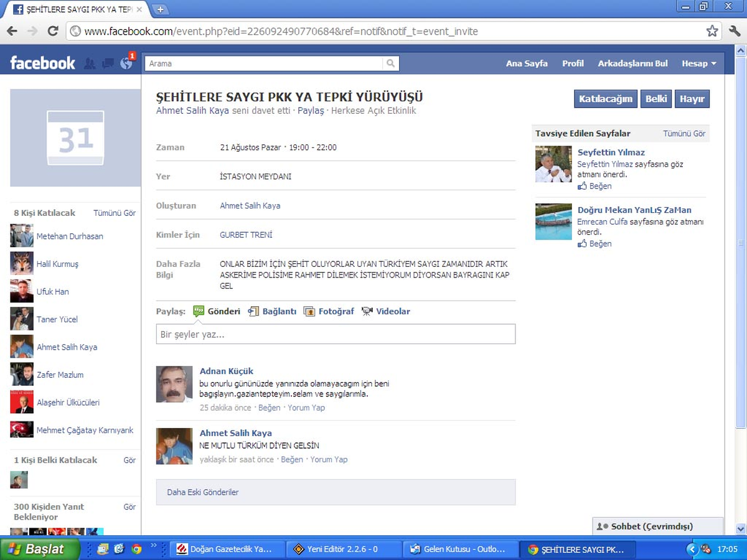Viewport: 747px width, 560px height.
Task: Switch to Doğan Gazetecilik taskbar window
Action: (227, 549)
